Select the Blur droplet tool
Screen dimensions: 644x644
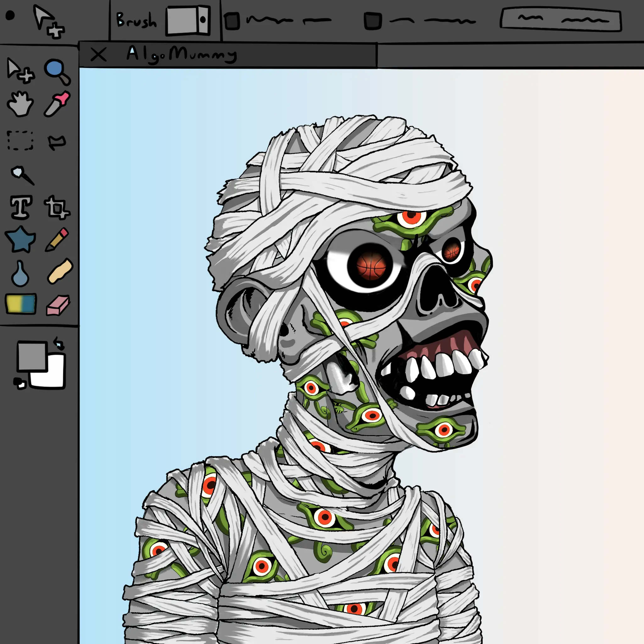tap(20, 273)
